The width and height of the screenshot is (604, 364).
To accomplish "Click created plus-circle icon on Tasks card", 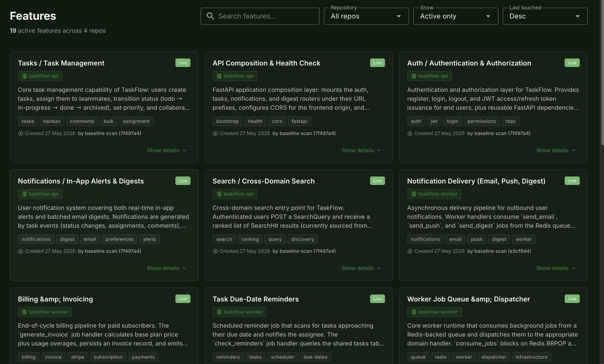I will (21, 134).
